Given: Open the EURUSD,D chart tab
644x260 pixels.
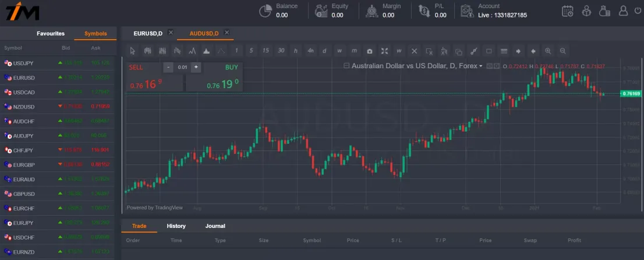Looking at the screenshot, I should (x=148, y=33).
